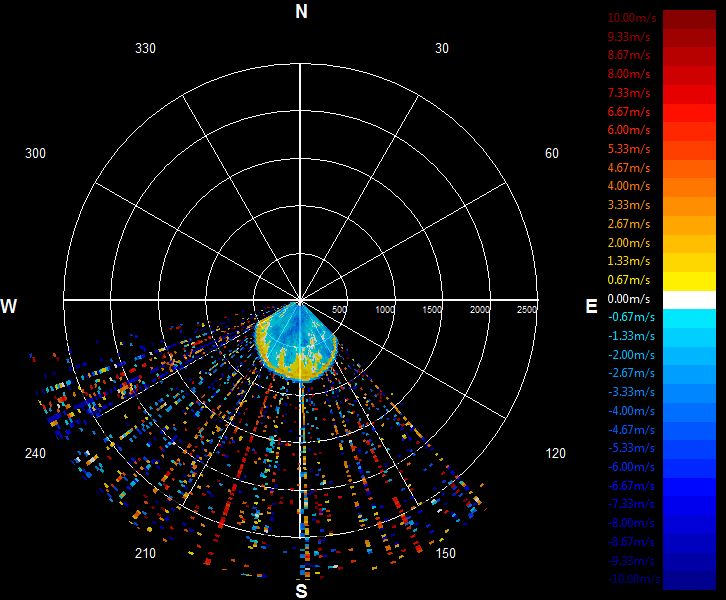Click the 3.33m/s legend label
This screenshot has height=600, width=726.
point(629,205)
